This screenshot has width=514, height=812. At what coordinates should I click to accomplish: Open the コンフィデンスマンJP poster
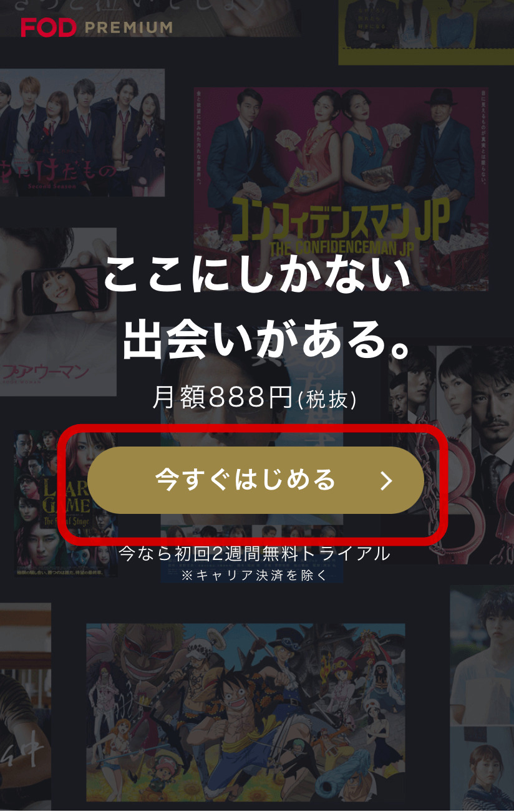click(341, 189)
